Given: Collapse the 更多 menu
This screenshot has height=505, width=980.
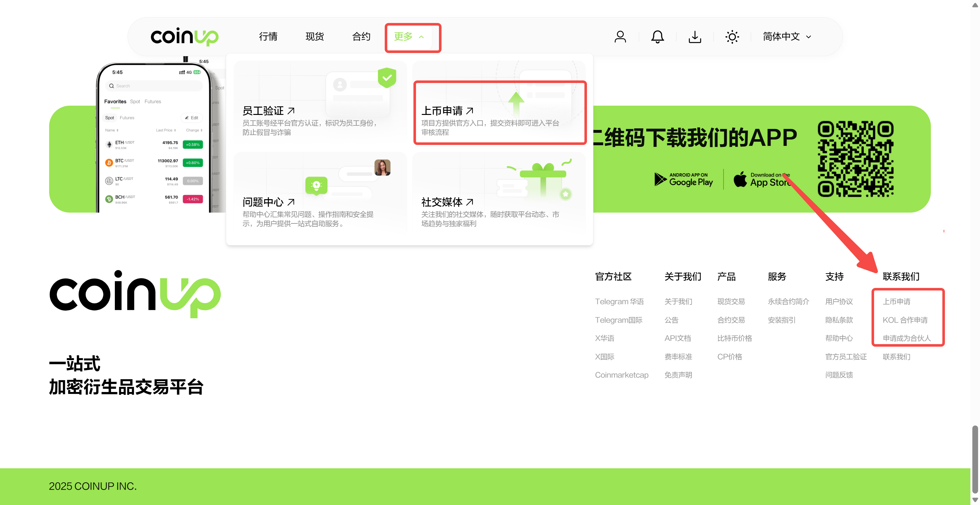Looking at the screenshot, I should (x=409, y=36).
